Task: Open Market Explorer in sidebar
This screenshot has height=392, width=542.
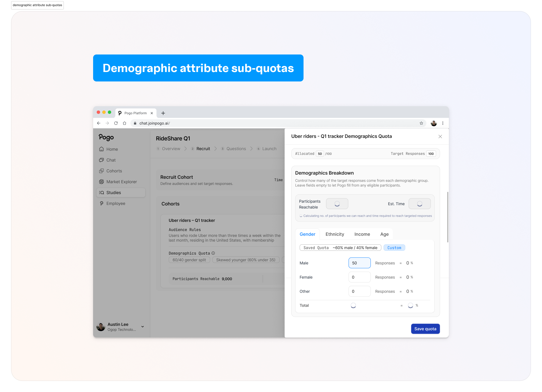Action: (x=121, y=182)
